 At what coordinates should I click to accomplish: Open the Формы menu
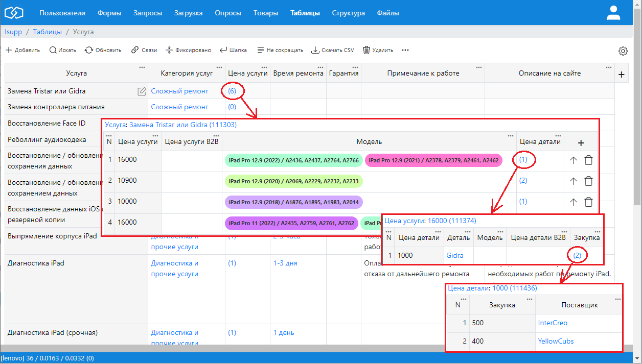tap(109, 13)
